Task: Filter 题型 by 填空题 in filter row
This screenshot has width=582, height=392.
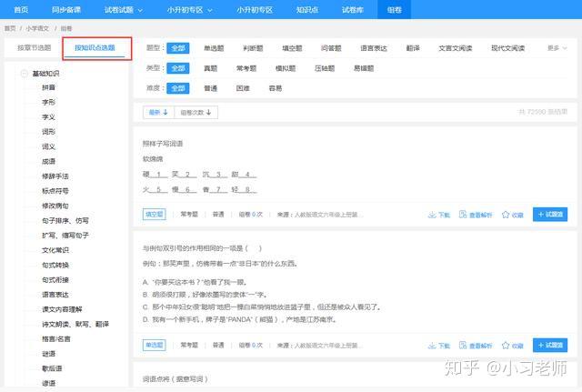Action: tap(292, 48)
